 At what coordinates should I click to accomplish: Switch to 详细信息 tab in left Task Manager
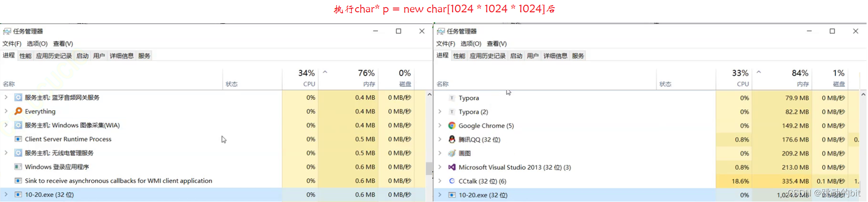122,56
